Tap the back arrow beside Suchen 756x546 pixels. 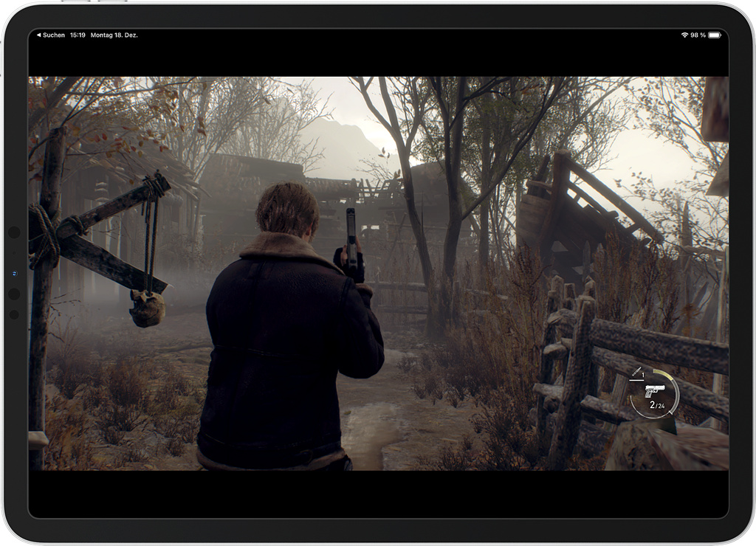point(39,35)
